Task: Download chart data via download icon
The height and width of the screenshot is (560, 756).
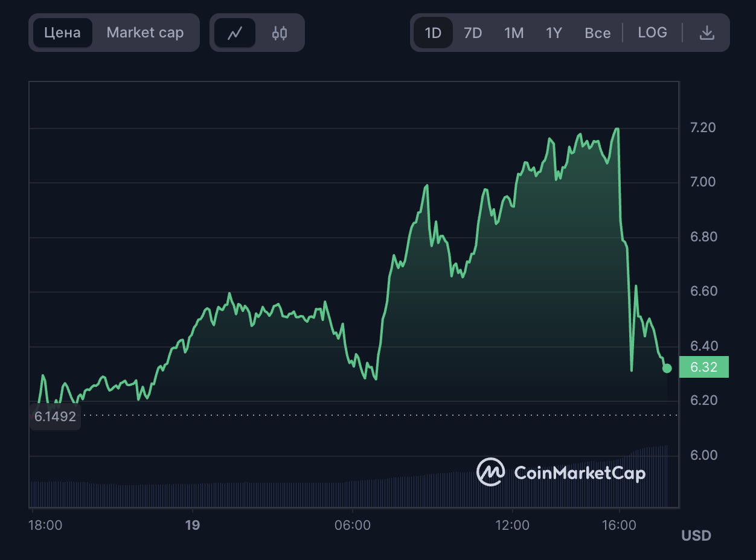Action: 706,33
